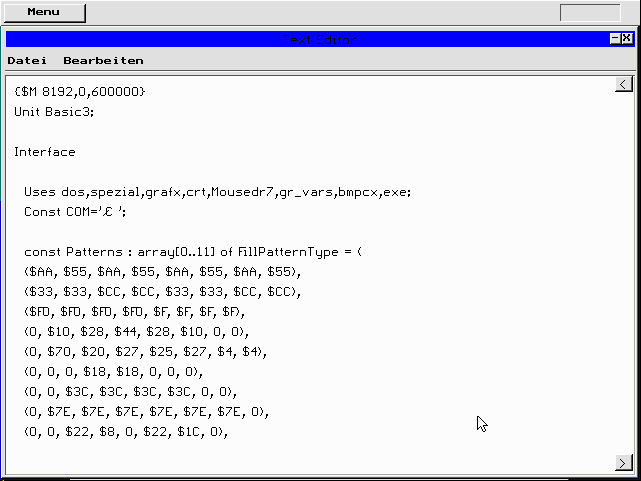
Task: Click the empty box in top-right panel
Action: pos(590,13)
